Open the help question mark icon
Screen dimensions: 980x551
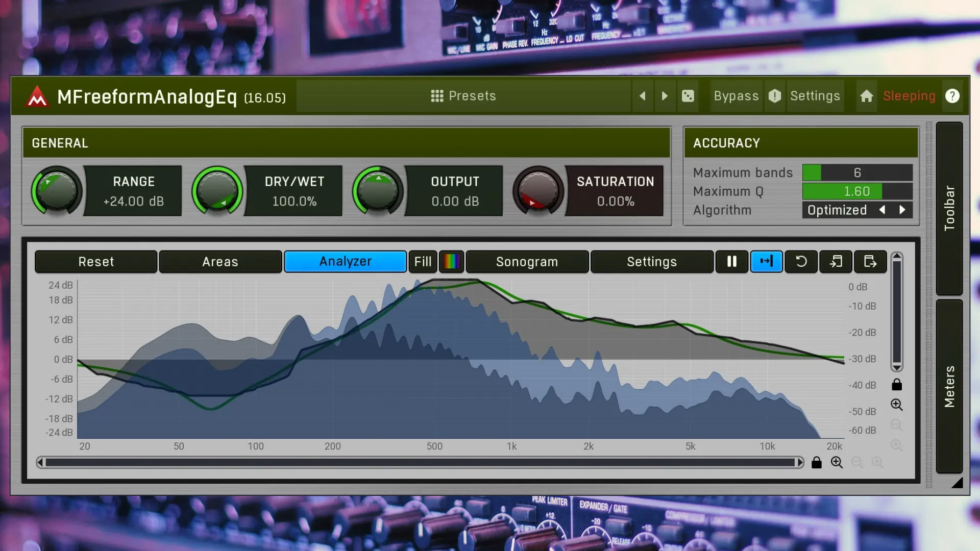pos(952,96)
